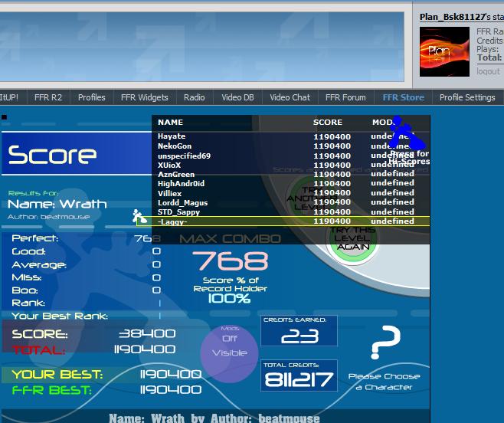Screen dimensions: 504x423
Task: Click the 100% record holder percentage
Action: [229, 299]
